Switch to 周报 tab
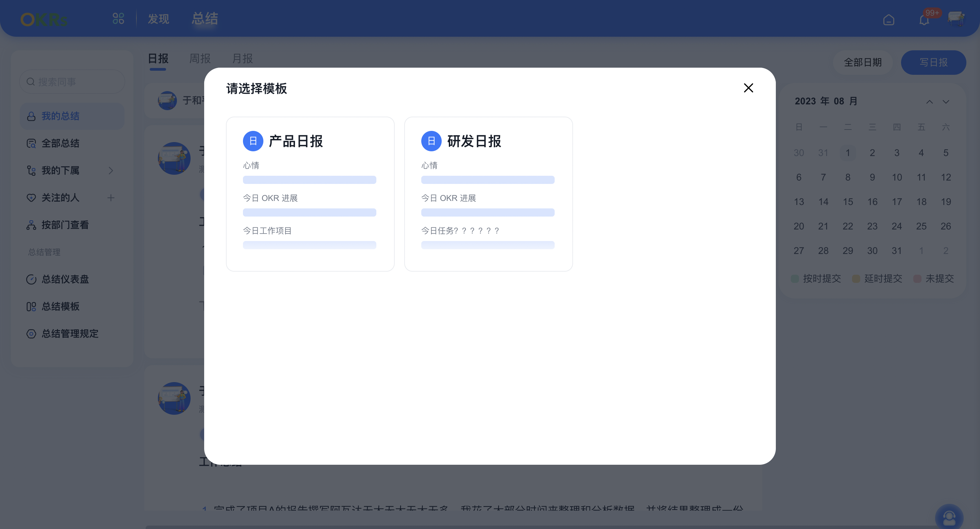The width and height of the screenshot is (980, 529). point(200,58)
